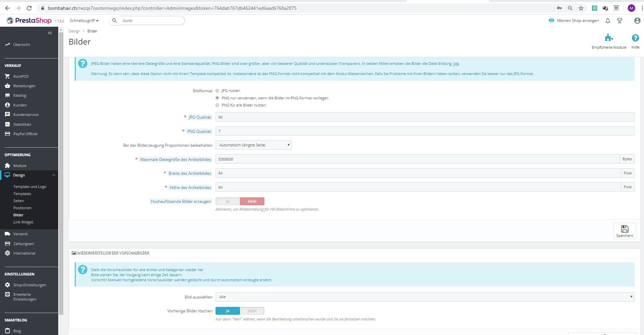Open notifications bell icon
Viewport: 644px width, 335px height.
click(x=607, y=21)
